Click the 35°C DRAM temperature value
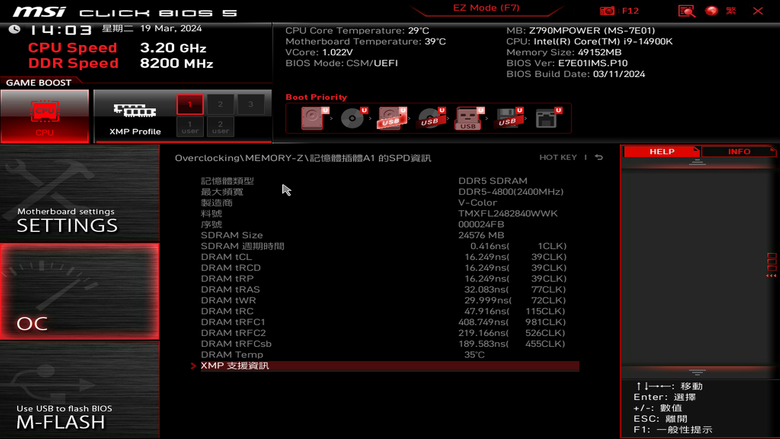This screenshot has width=780, height=439. tap(474, 355)
